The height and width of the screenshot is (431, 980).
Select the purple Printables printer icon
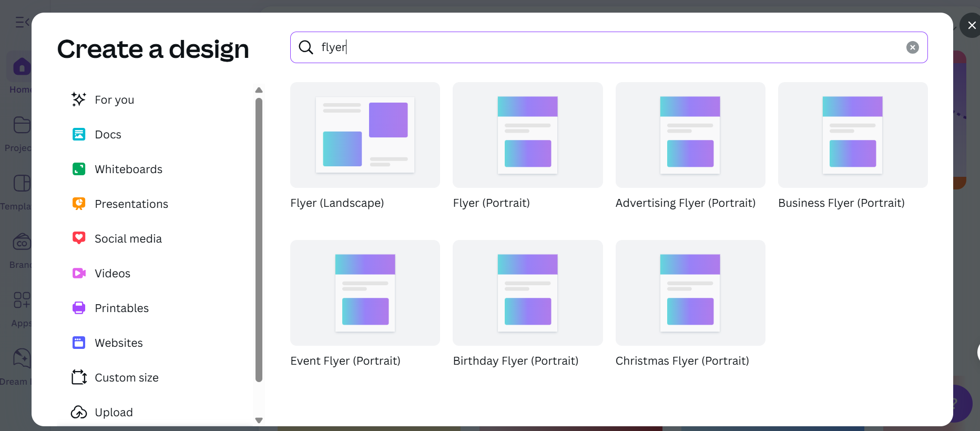click(x=79, y=308)
